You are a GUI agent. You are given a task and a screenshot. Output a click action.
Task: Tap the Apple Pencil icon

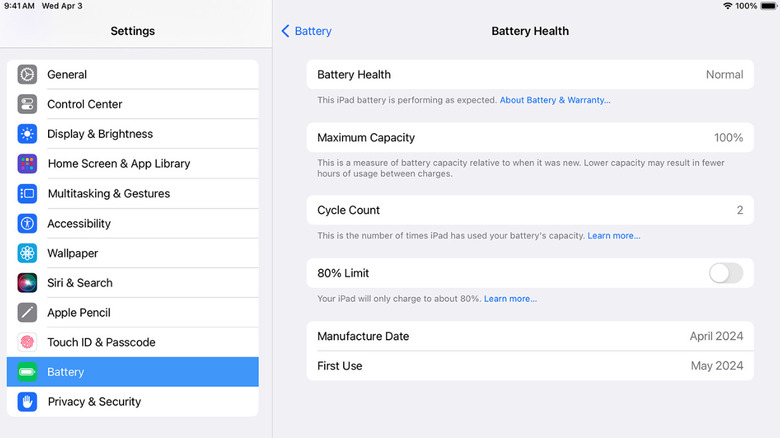coord(27,312)
